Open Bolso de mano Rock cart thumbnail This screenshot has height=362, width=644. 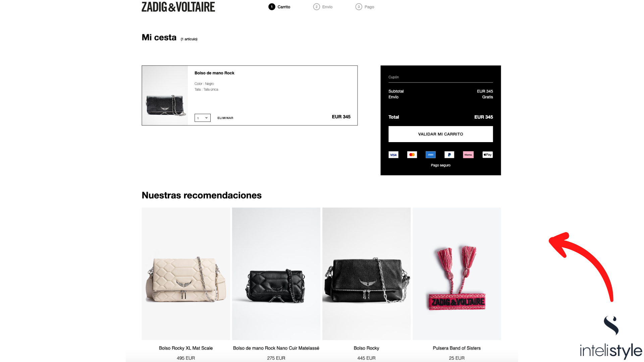(165, 96)
